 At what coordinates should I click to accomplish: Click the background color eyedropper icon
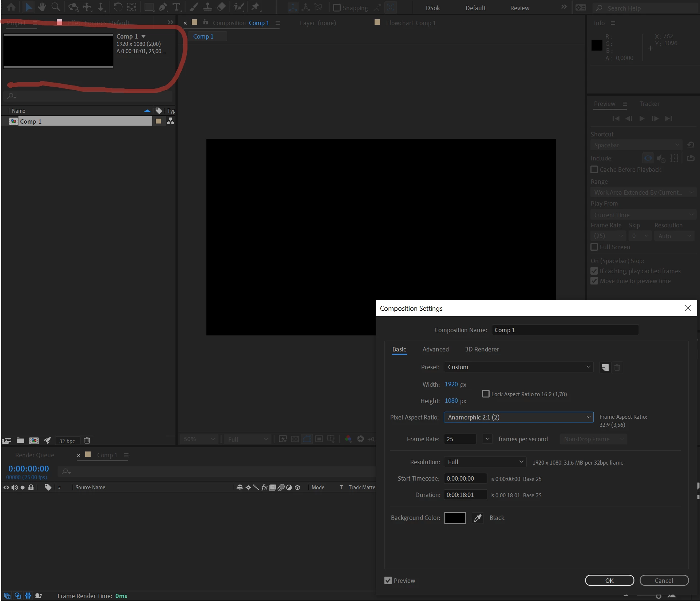point(477,518)
